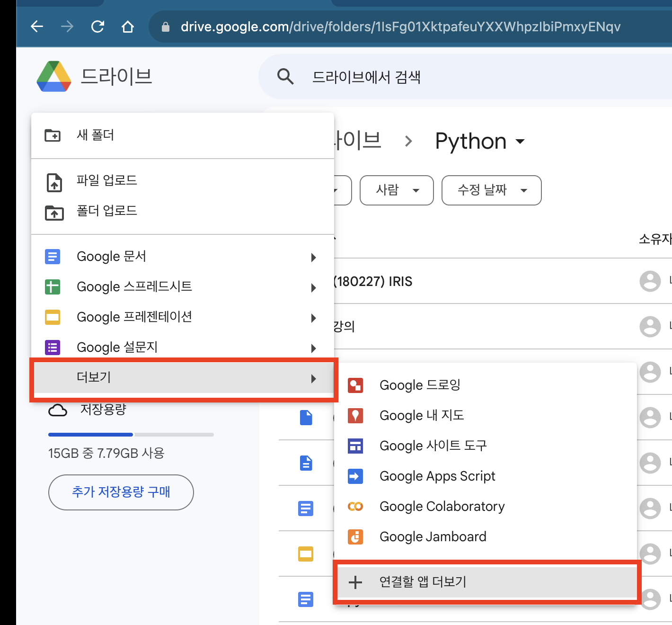Click the 드라이브 title text

click(116, 76)
